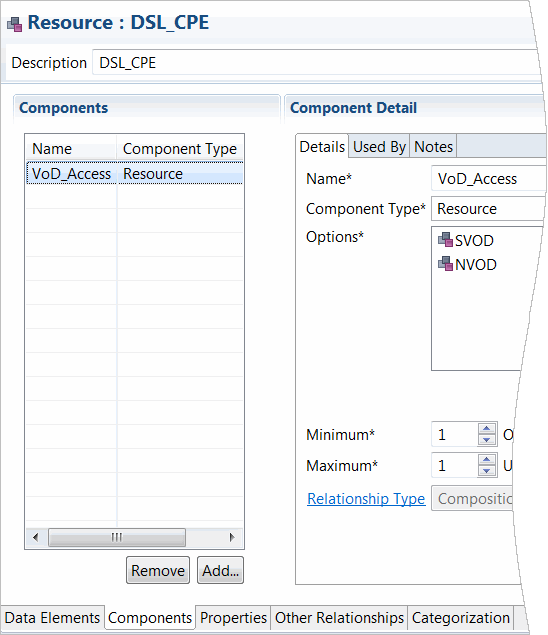The width and height of the screenshot is (548, 635).
Task: Click the components list left scroll arrow
Action: (x=36, y=537)
